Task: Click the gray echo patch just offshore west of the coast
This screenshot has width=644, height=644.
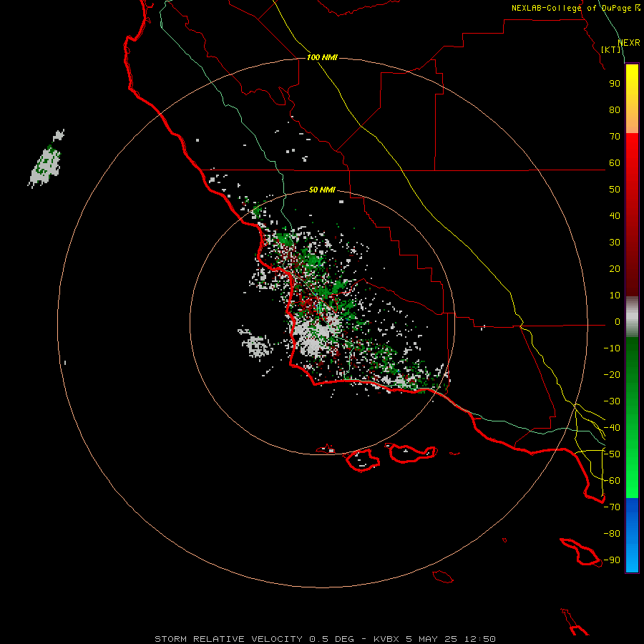Action: tap(257, 346)
